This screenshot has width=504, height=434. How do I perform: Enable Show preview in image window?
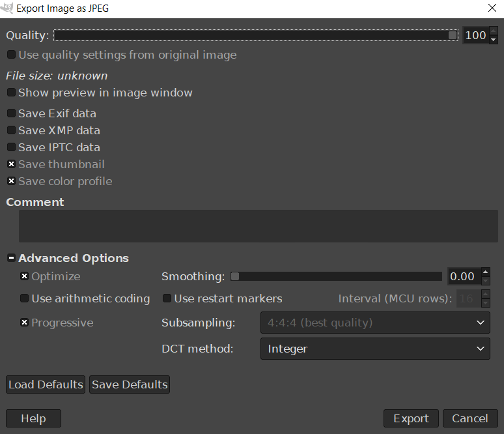click(x=11, y=93)
